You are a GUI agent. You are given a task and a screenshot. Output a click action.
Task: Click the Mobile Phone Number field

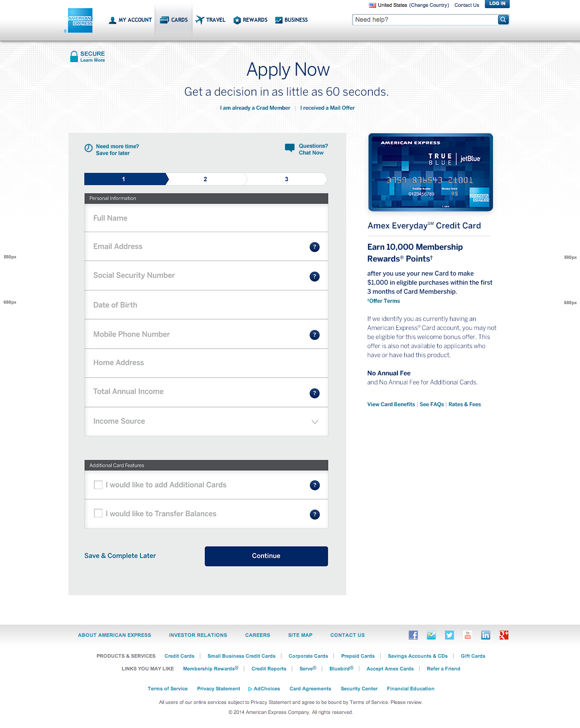tap(206, 334)
